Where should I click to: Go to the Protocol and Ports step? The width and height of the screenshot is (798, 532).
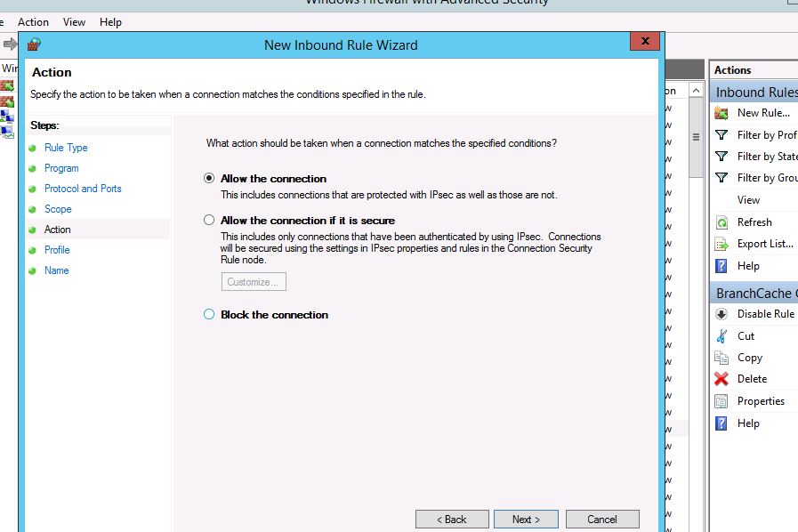(x=83, y=189)
